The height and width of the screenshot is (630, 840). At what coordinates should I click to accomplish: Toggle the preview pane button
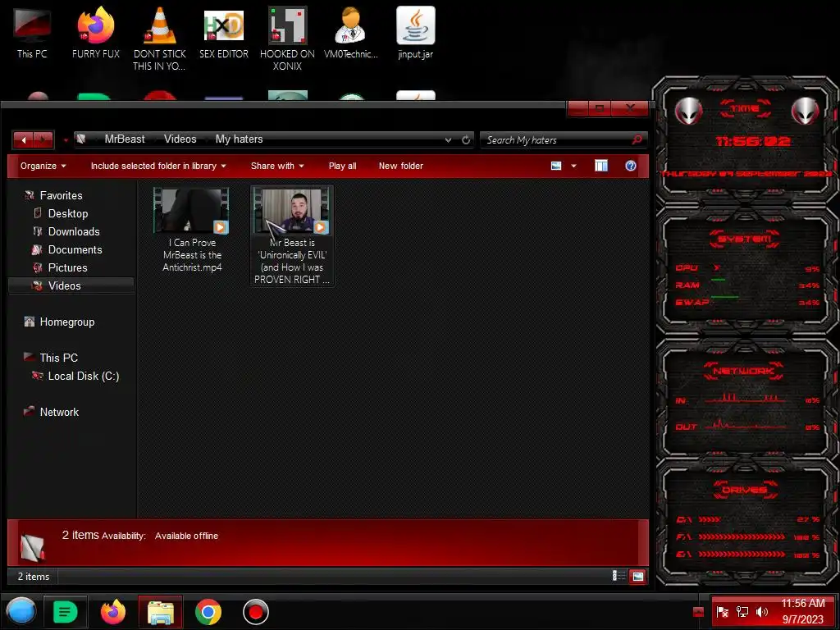pos(601,166)
